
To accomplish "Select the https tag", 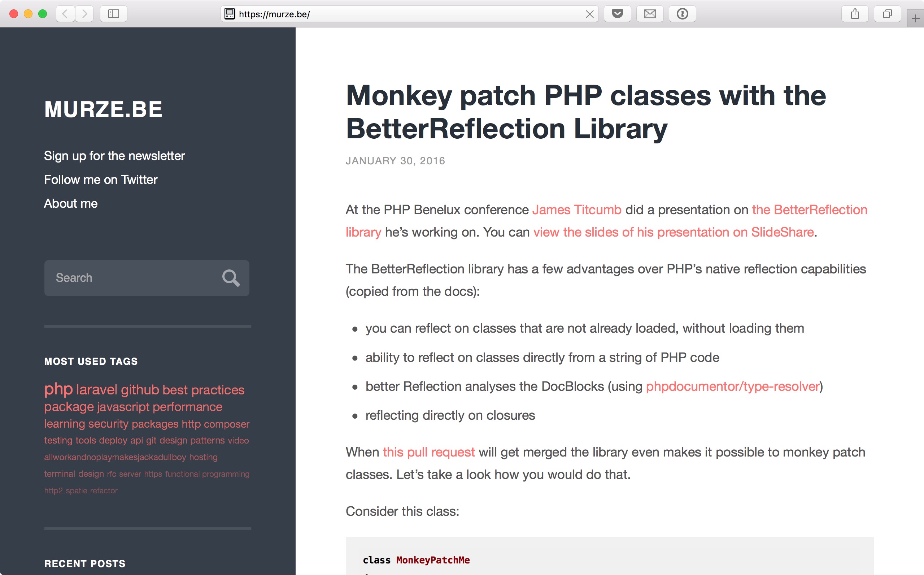I will (153, 474).
